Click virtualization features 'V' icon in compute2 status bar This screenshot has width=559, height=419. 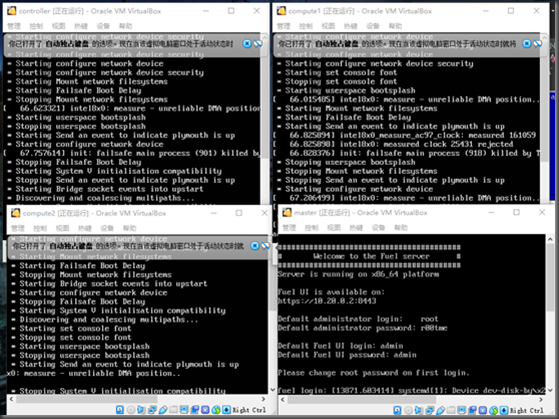pos(205,410)
